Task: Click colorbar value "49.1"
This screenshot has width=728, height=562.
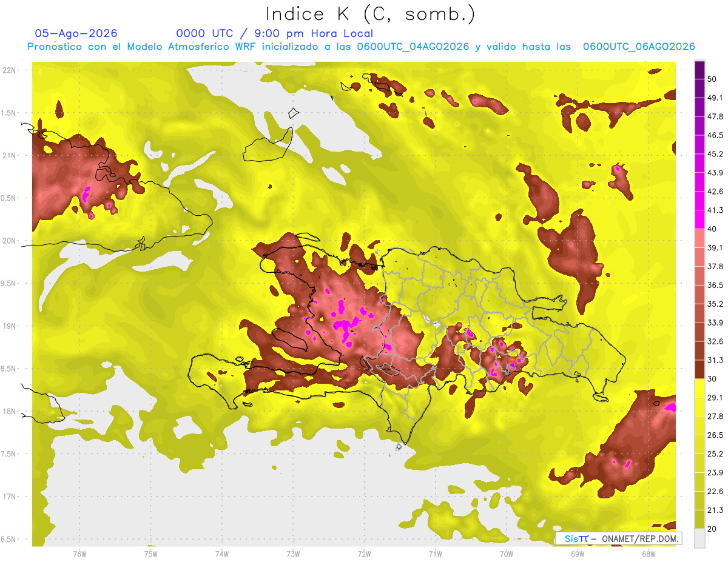Action: tap(715, 98)
